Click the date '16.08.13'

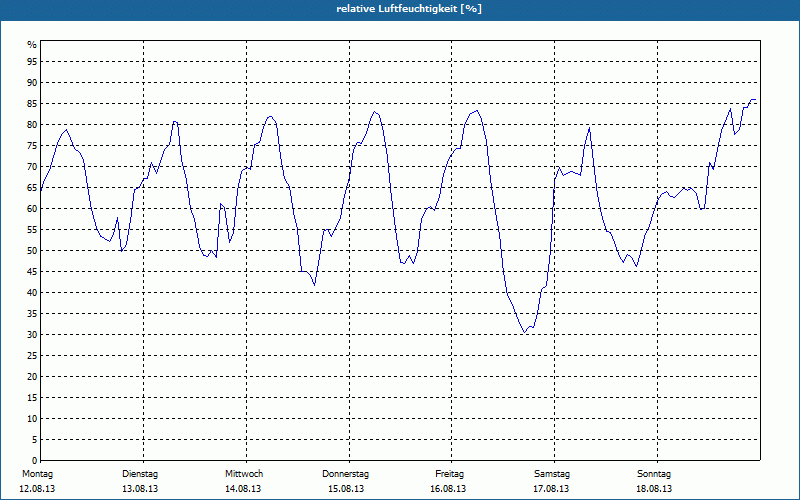[x=448, y=489]
